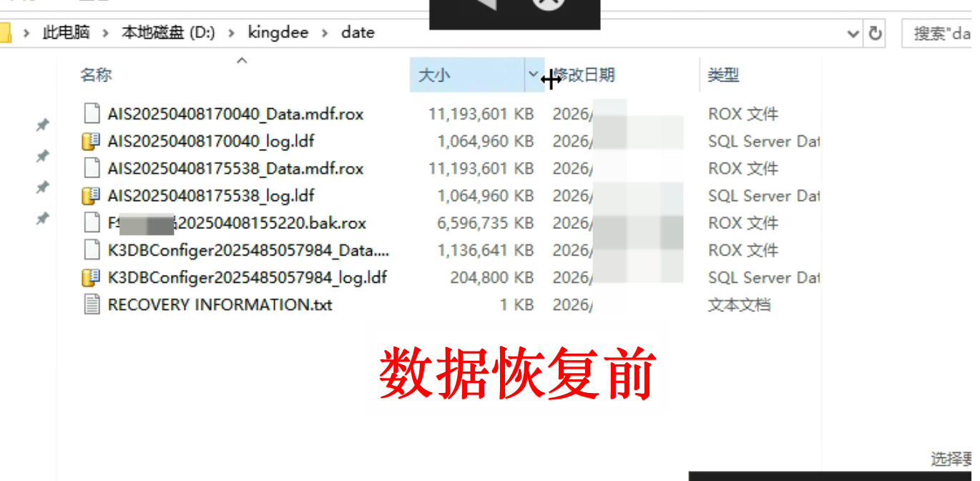Screen dimensions: 980x481
Task: Click the 1 KB size value
Action: 516,304
